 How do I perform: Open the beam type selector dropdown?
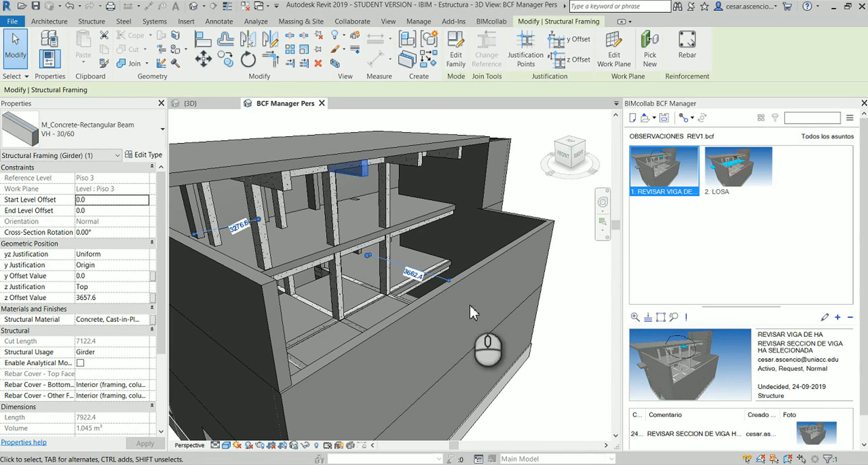tap(162, 129)
